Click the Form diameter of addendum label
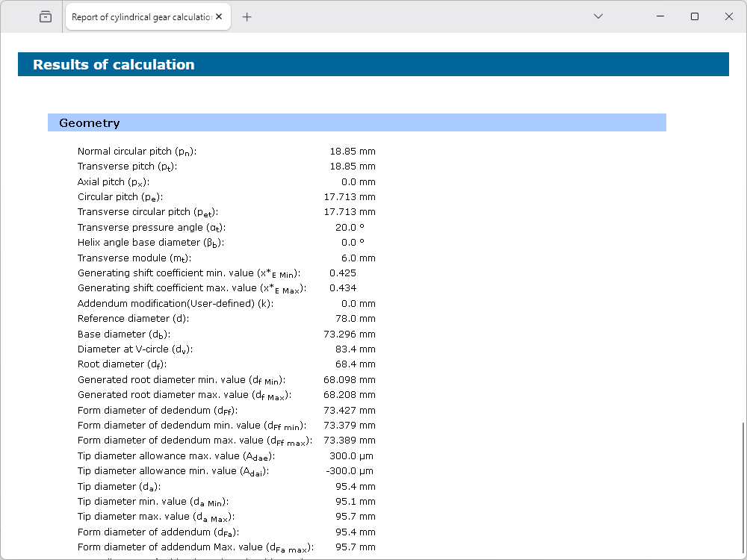This screenshot has width=747, height=560. click(158, 532)
